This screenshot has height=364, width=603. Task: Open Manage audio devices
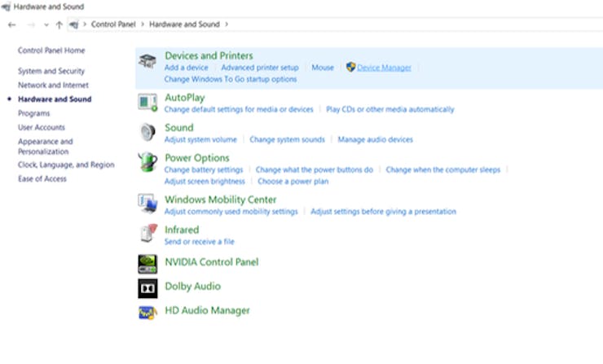pos(375,139)
